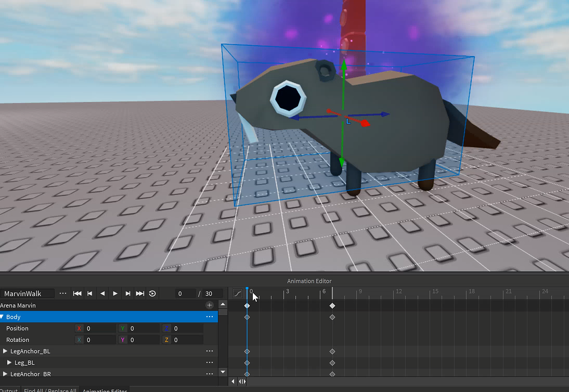Screen dimensions: 569x392
Task: Collapse the Body track
Action: point(4,316)
